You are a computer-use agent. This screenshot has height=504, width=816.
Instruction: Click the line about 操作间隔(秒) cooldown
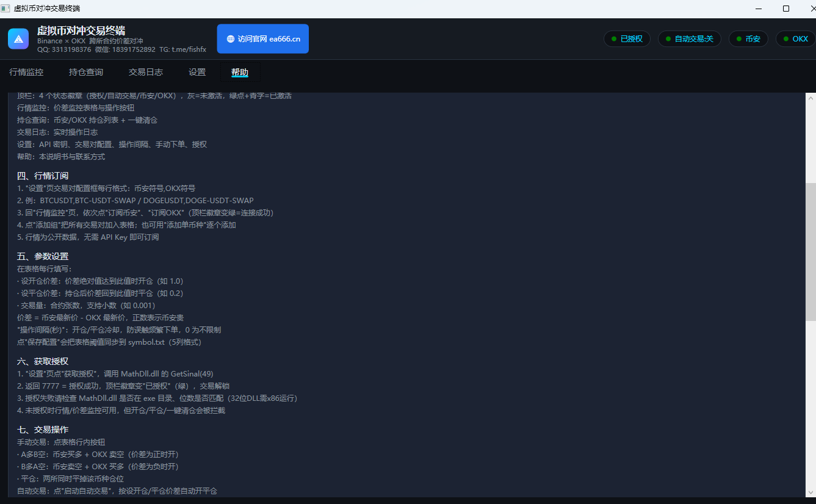(119, 329)
